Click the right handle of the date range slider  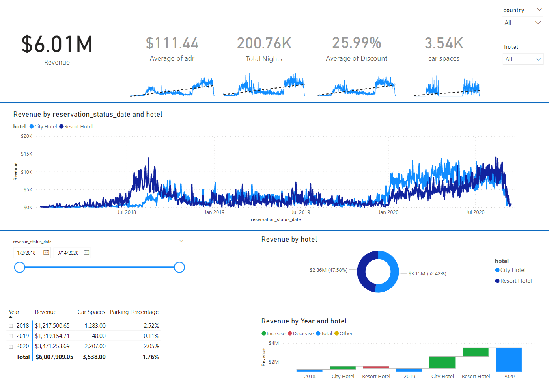179,267
